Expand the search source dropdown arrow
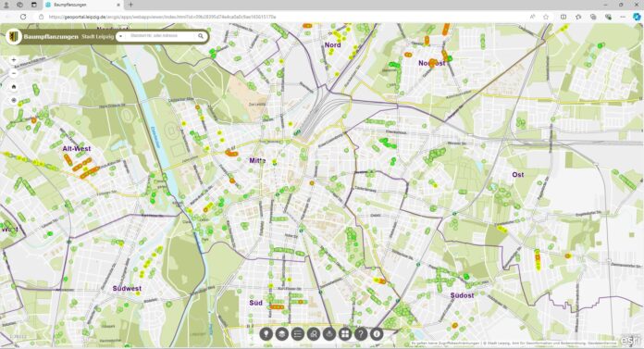The width and height of the screenshot is (644, 349). (120, 36)
